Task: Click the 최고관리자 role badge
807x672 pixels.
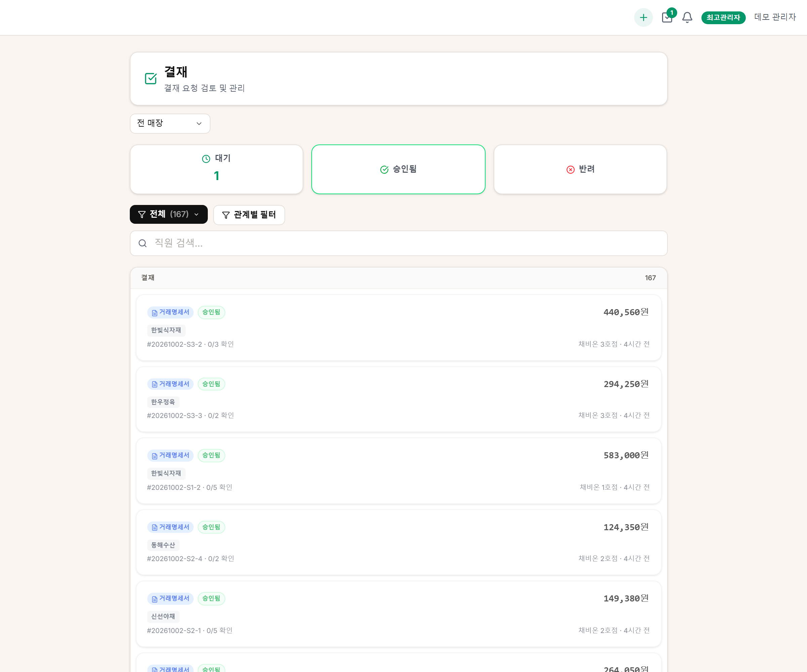Action: point(723,18)
